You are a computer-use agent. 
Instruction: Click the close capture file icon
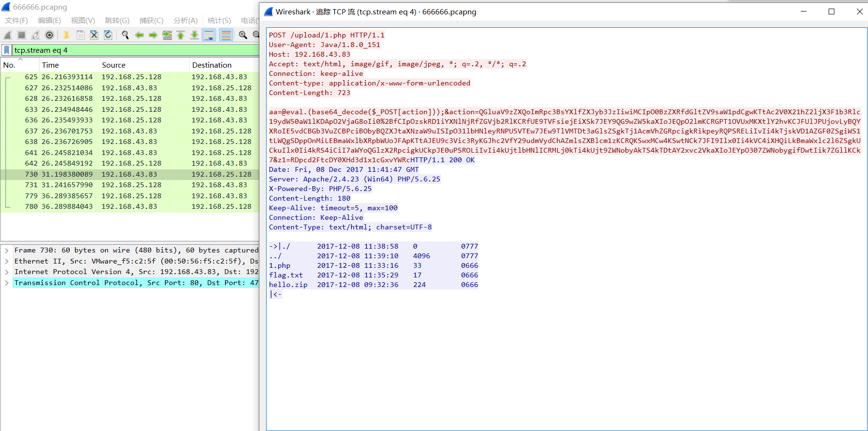tap(94, 35)
